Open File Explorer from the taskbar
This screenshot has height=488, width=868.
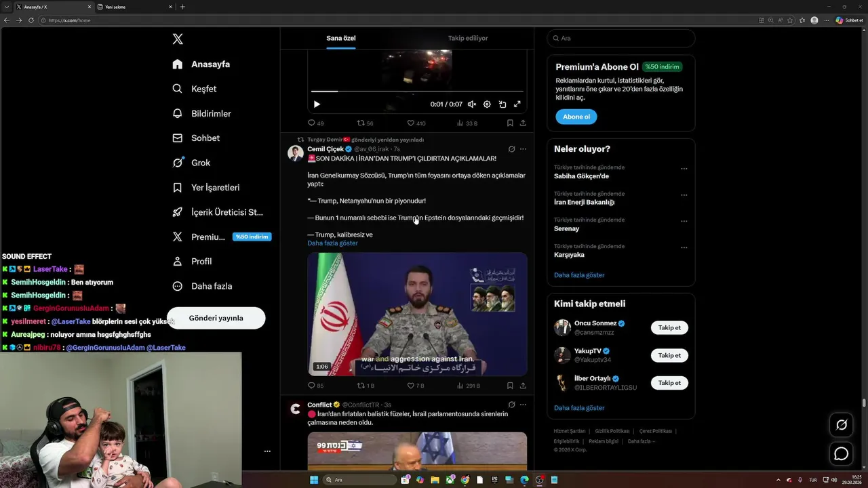coord(435,480)
